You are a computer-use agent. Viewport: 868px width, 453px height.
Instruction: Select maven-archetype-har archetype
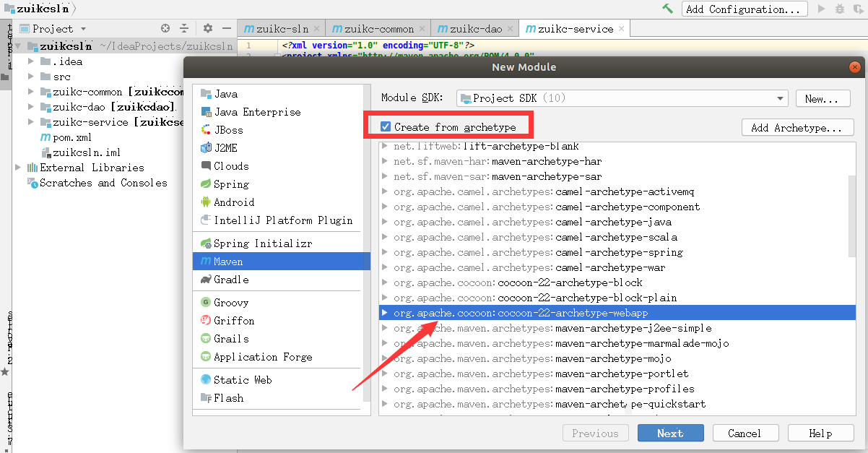coord(617,162)
